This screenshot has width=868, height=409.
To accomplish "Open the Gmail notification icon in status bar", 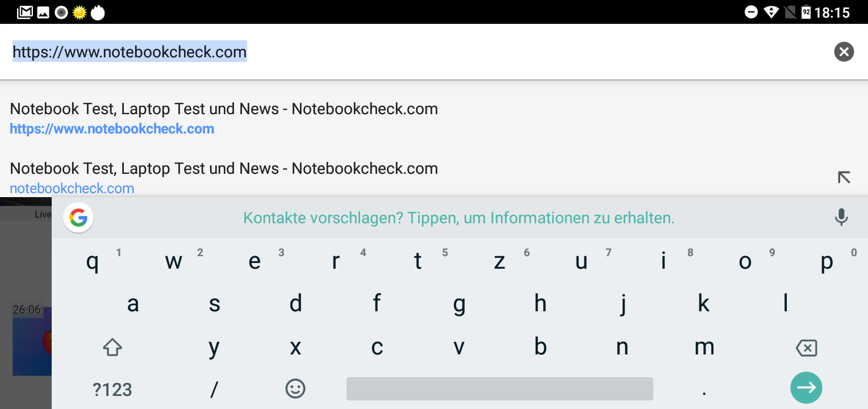I will coord(25,12).
